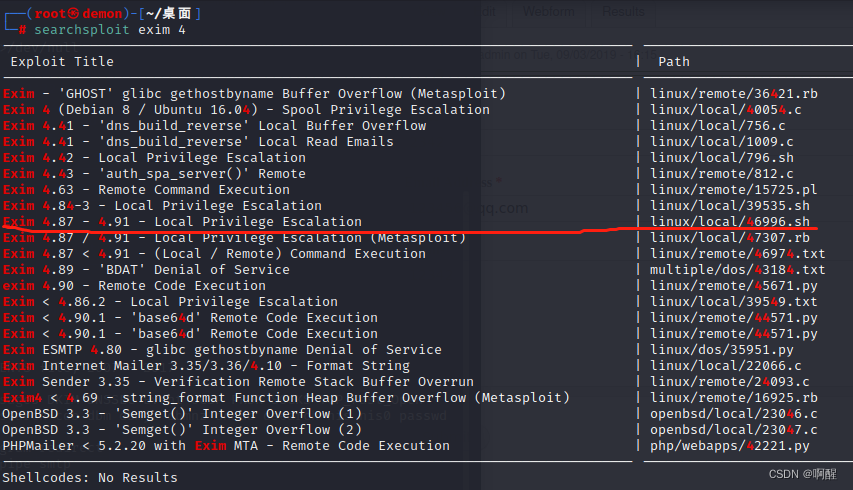Select Exim 4.43 'auth_spa_server()' Remote row
This screenshot has height=490, width=853.
(x=154, y=174)
